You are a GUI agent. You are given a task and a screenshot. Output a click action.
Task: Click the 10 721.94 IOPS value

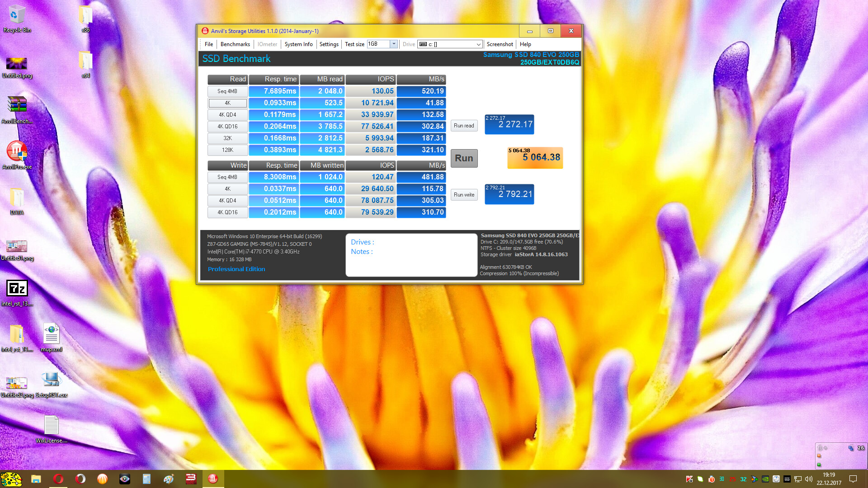(371, 103)
